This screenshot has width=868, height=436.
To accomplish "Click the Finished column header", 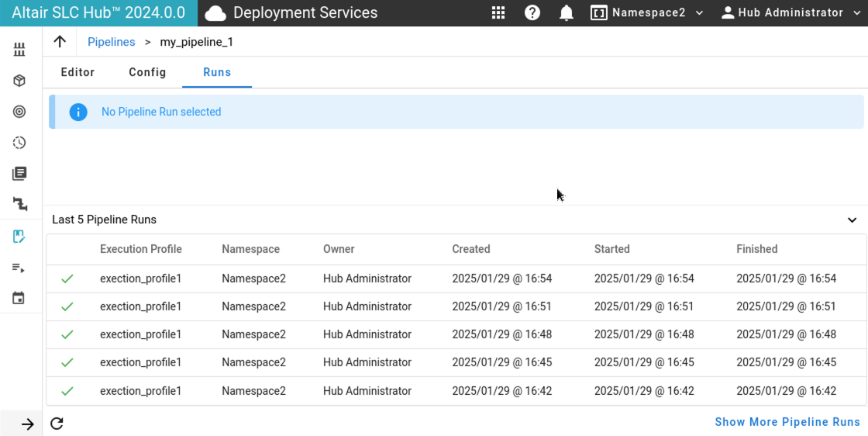I will click(756, 249).
